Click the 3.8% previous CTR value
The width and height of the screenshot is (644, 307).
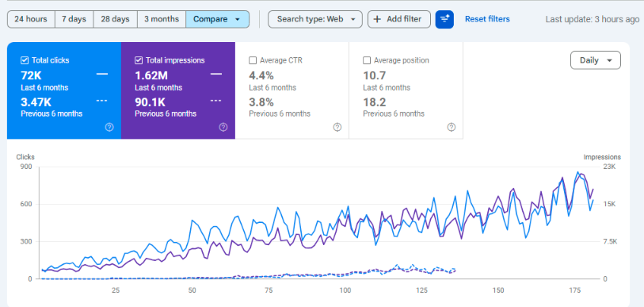click(261, 102)
